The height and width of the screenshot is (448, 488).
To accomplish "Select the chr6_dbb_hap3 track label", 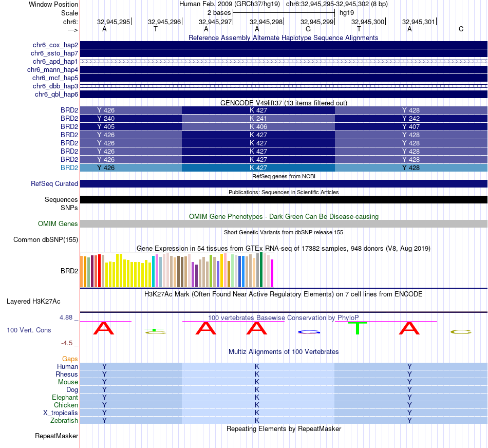I will point(55,86).
